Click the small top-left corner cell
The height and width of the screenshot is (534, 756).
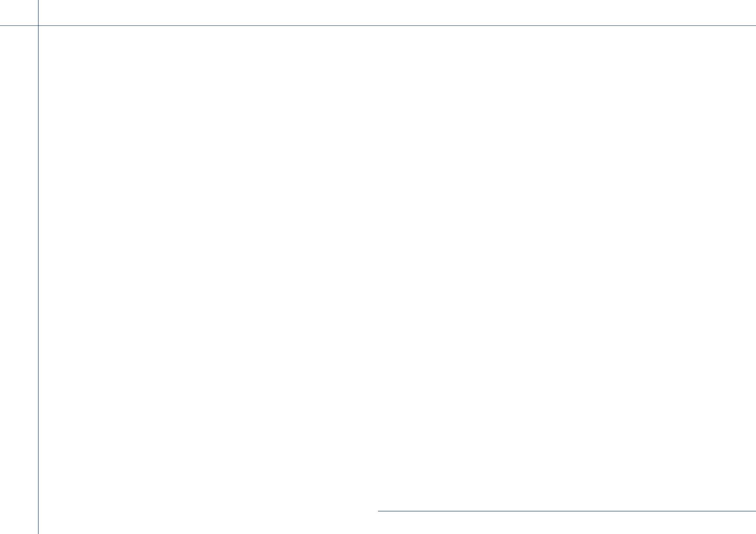point(19,12)
